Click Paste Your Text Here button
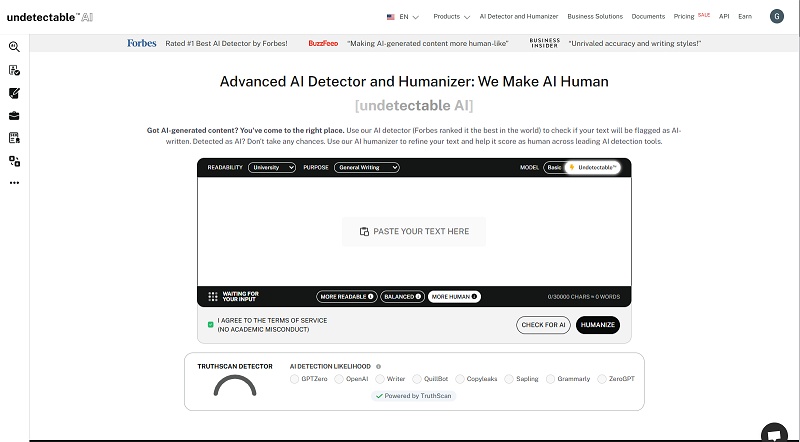 tap(414, 231)
